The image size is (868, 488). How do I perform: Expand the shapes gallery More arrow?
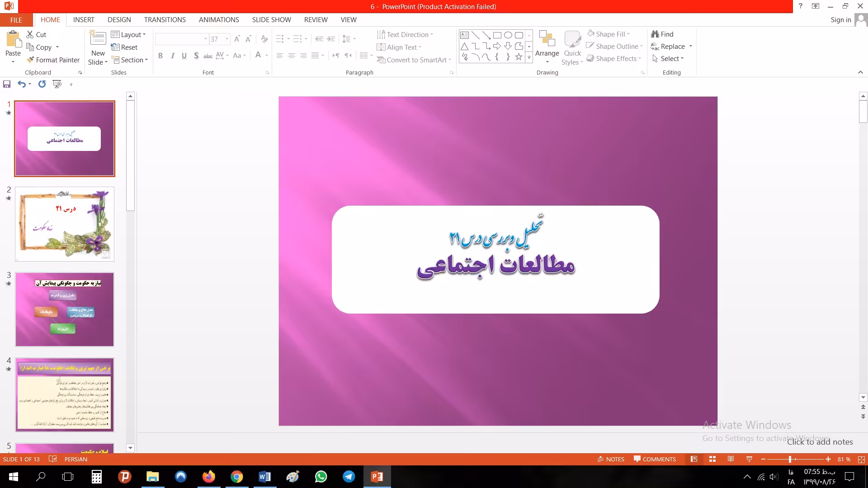(x=529, y=57)
